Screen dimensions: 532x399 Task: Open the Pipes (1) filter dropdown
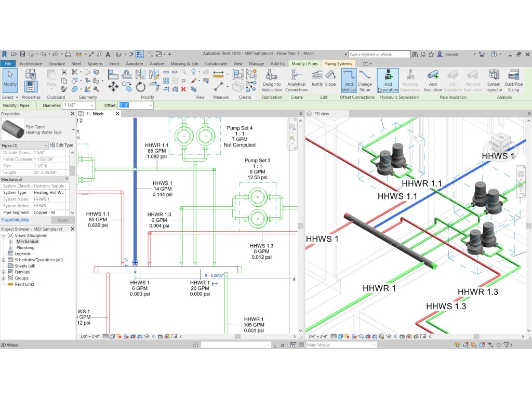pos(46,145)
